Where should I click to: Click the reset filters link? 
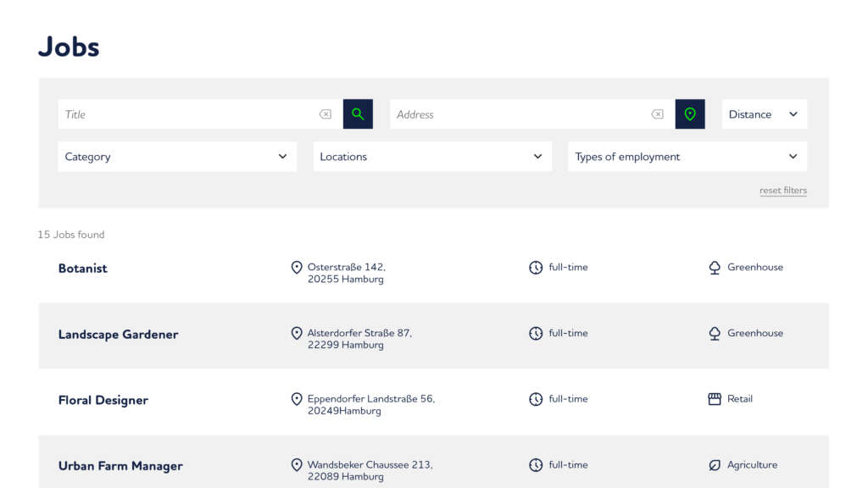point(782,191)
